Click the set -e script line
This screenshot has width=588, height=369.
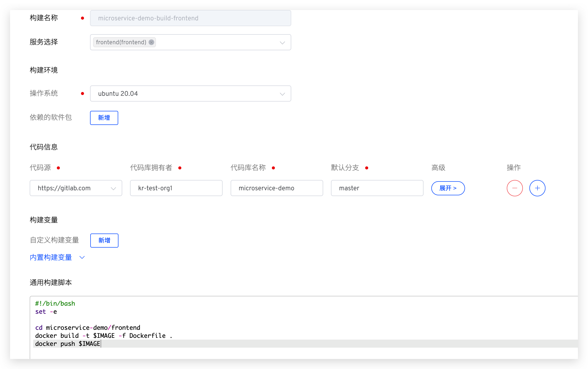(46, 311)
